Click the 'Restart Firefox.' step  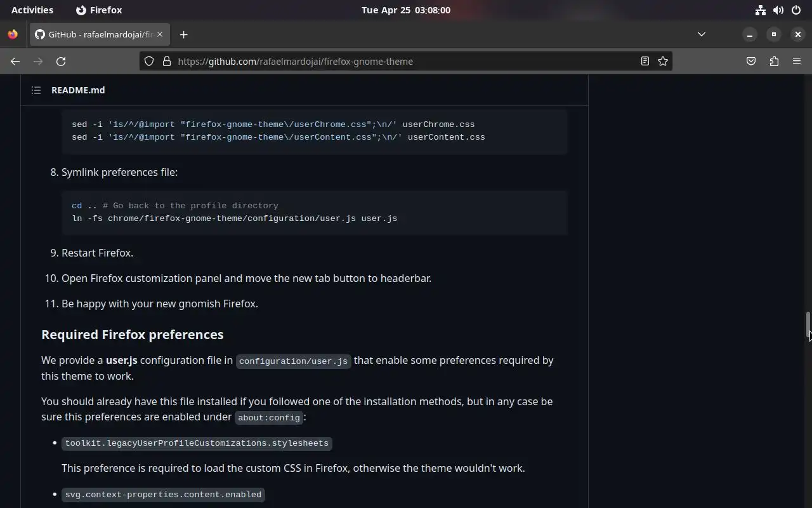coord(97,253)
